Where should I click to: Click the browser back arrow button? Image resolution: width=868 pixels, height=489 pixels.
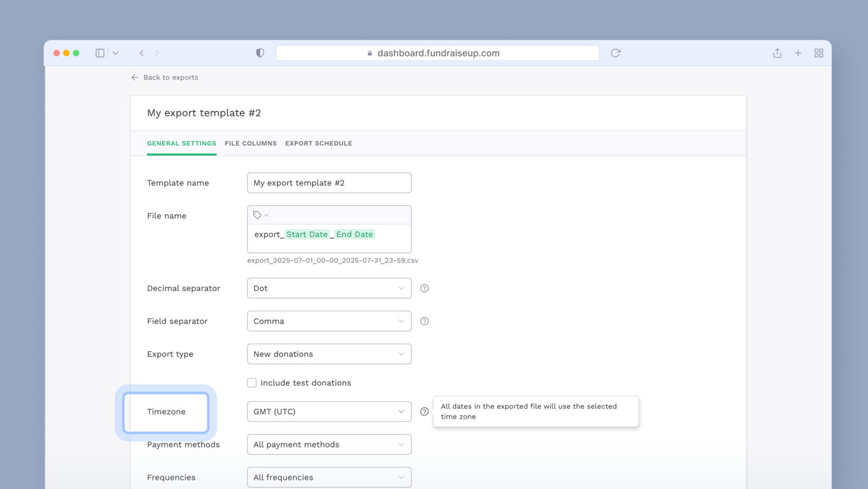point(142,53)
